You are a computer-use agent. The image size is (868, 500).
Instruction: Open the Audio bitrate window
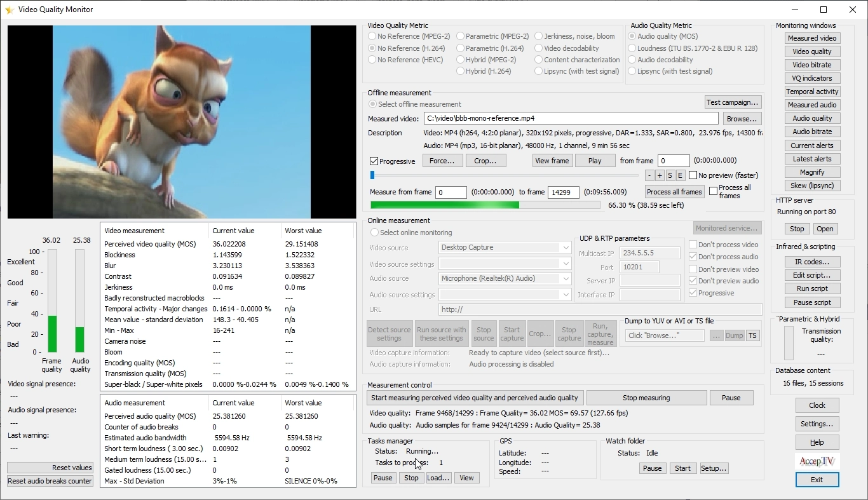click(x=812, y=132)
